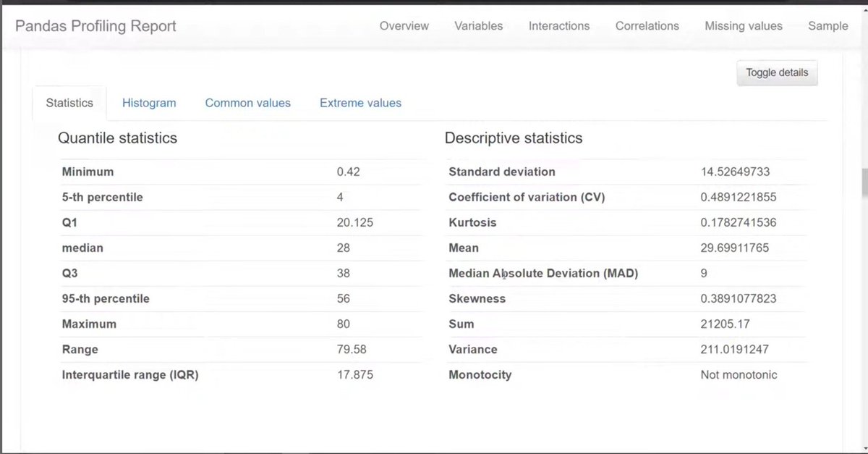This screenshot has width=868, height=454.
Task: Click the Quantile statistics heading
Action: (117, 138)
